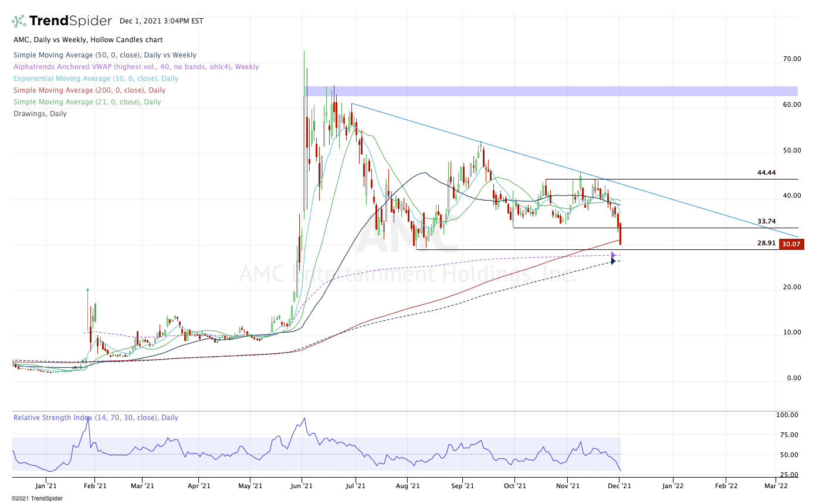816x504 pixels.
Task: Click 10.00 on the price axis
Action: click(x=792, y=333)
